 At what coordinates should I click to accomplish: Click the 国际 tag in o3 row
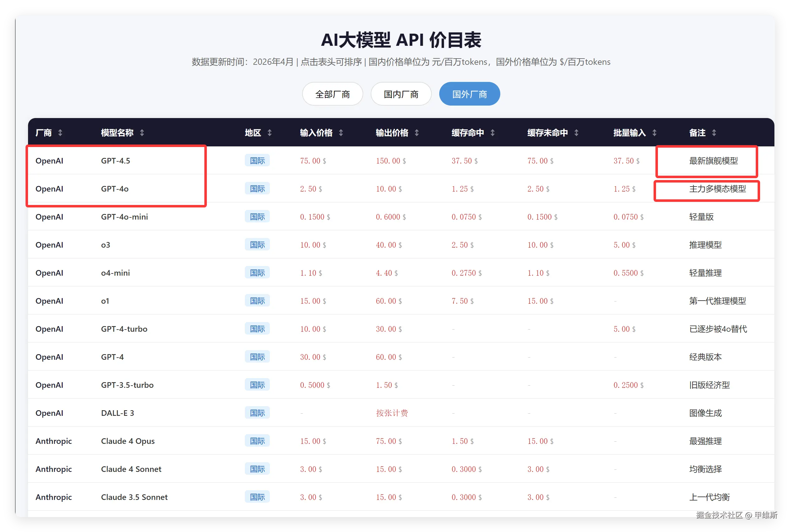(x=257, y=245)
